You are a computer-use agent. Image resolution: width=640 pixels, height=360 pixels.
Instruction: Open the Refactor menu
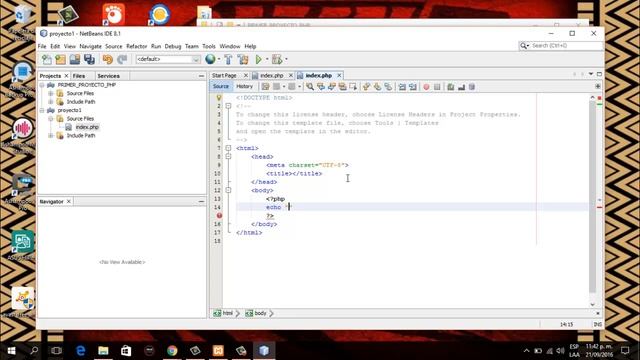(x=136, y=47)
